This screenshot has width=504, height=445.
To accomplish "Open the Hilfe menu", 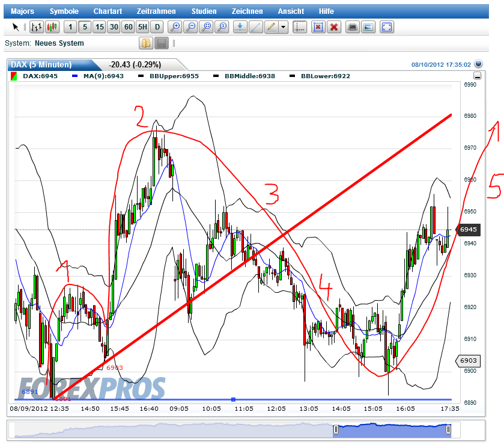I will click(326, 11).
